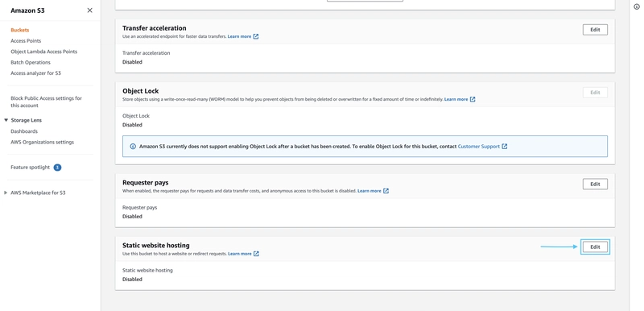Open Customer Support link
Screen dimensions: 644x311
479,147
